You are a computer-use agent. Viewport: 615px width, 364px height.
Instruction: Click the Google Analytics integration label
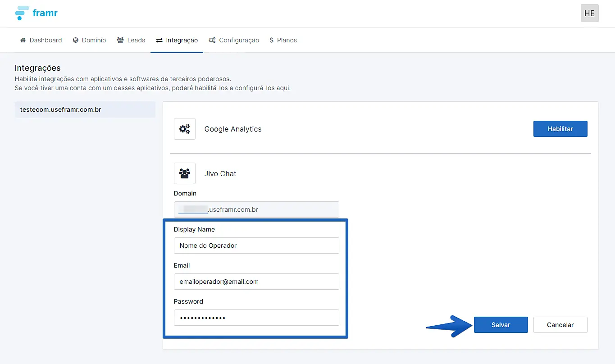click(x=233, y=129)
